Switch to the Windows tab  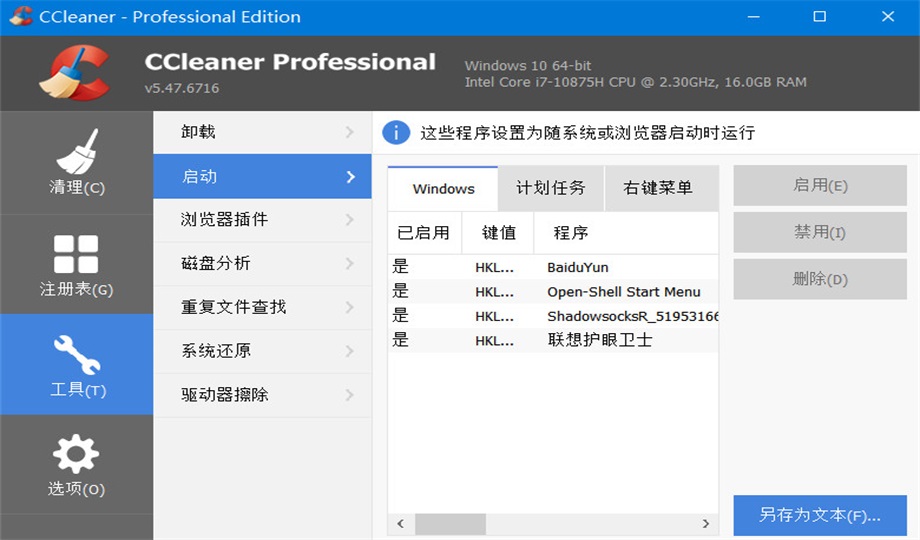[x=443, y=188]
